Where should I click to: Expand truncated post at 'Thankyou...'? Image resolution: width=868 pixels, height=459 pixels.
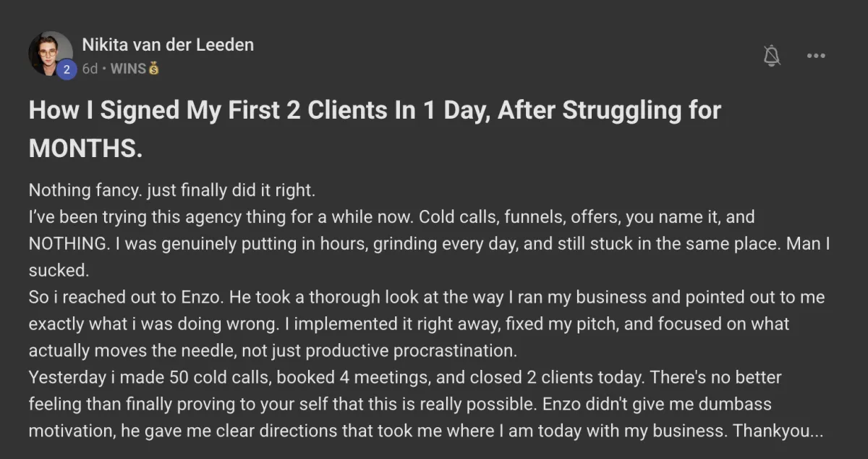pyautogui.click(x=778, y=431)
